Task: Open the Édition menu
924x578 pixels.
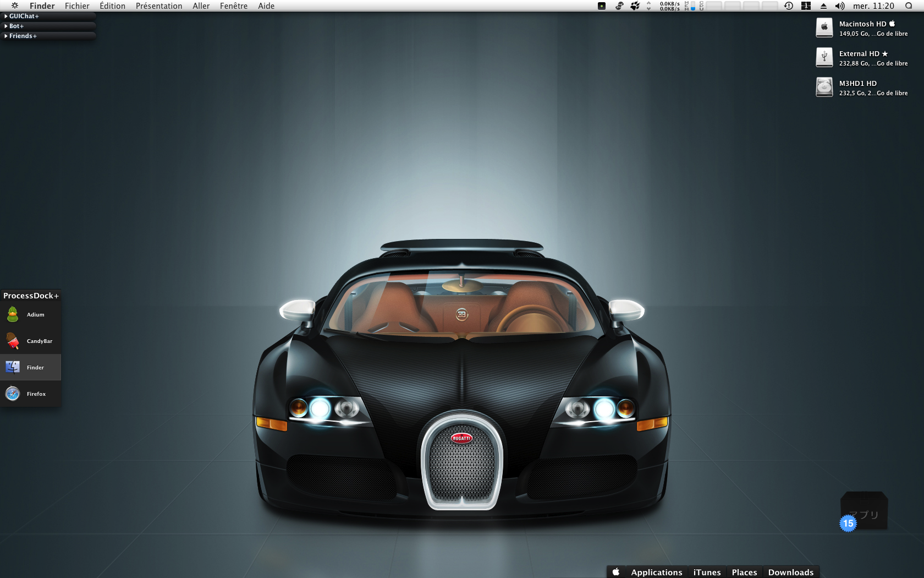Action: click(112, 6)
